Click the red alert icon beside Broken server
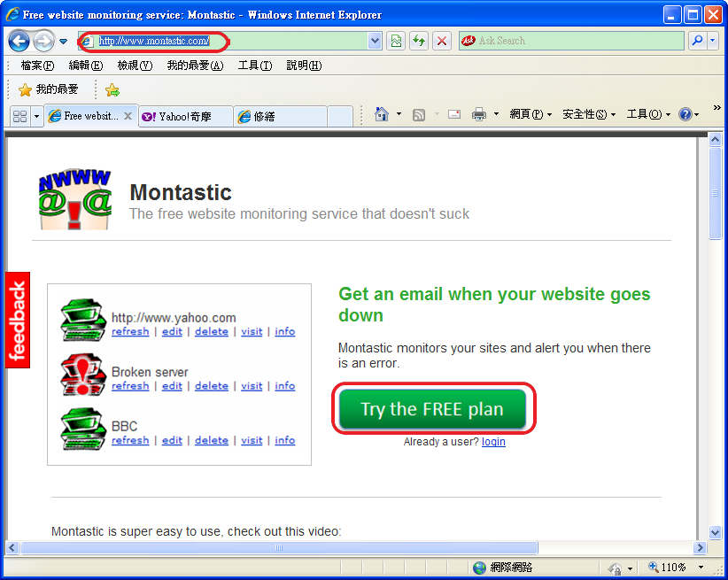728x580 pixels. (83, 375)
